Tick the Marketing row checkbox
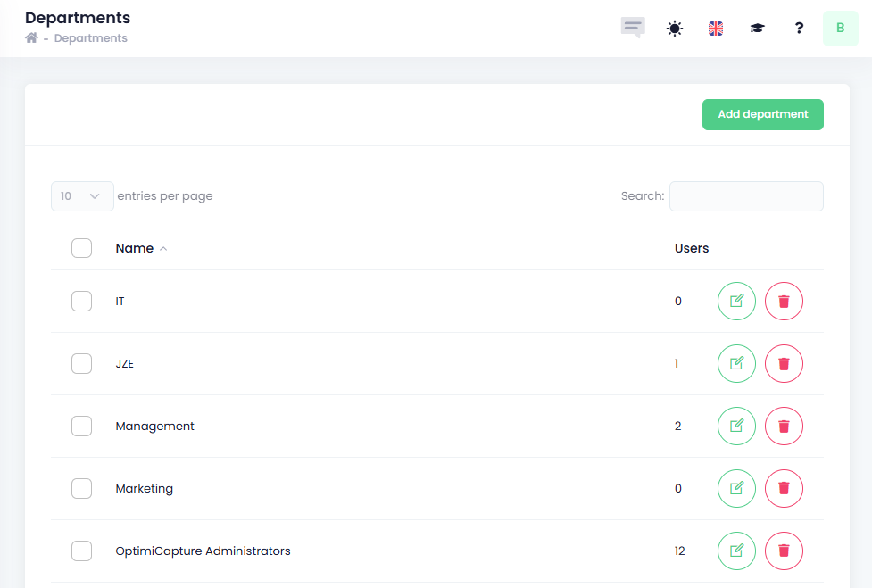872x588 pixels. (81, 489)
